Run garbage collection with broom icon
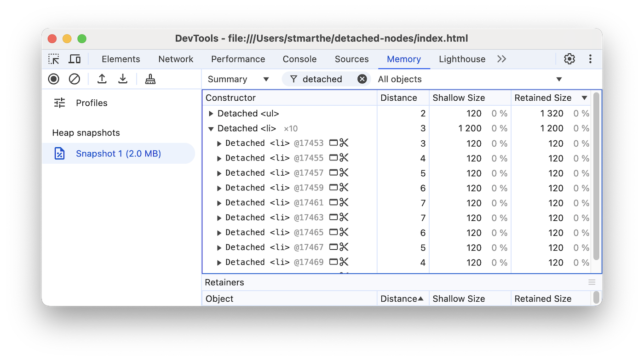Image resolution: width=644 pixels, height=361 pixels. point(149,79)
